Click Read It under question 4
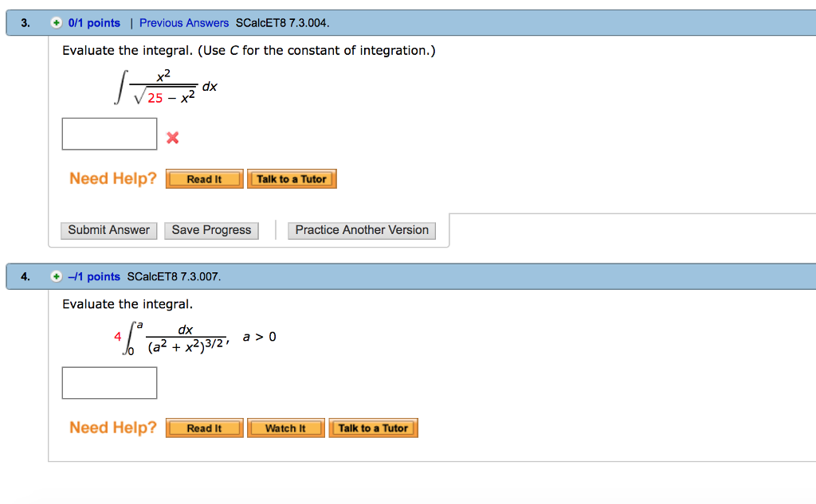The image size is (816, 504). (x=204, y=428)
